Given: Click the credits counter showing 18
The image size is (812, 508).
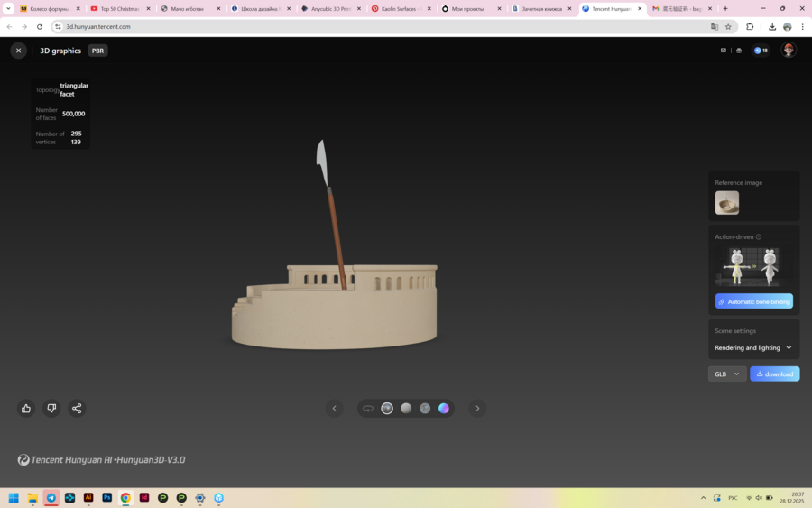Looking at the screenshot, I should click(x=761, y=51).
